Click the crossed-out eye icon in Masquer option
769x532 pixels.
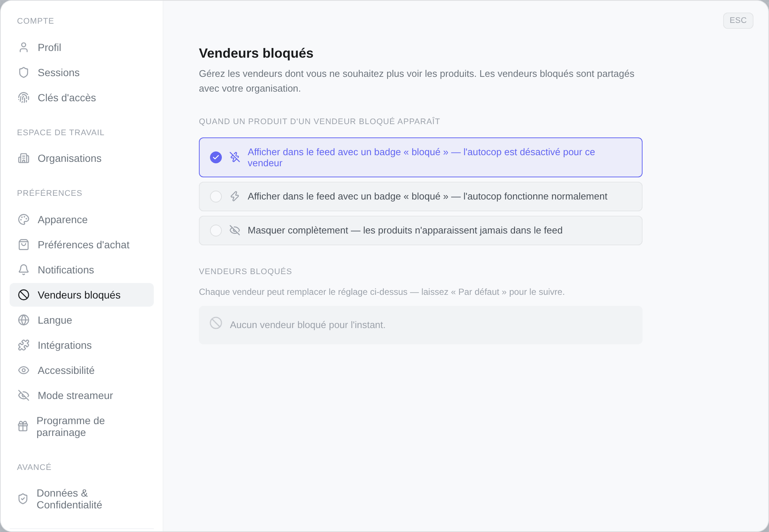tap(235, 230)
